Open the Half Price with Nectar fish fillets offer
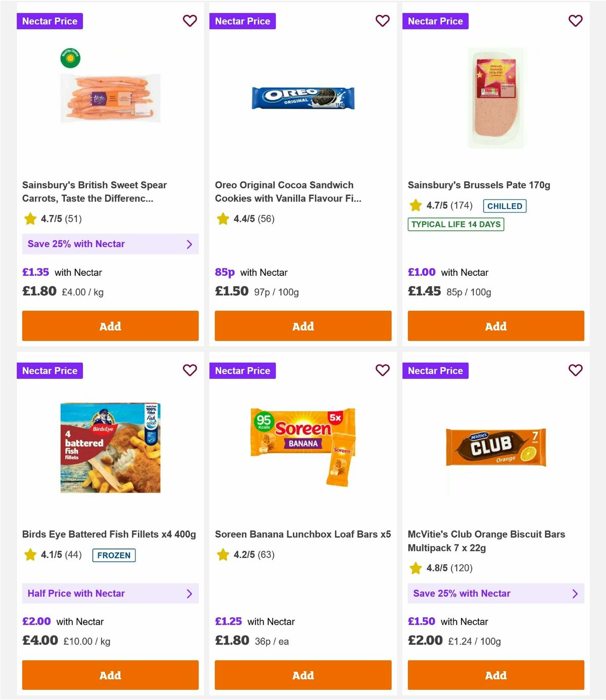This screenshot has width=606, height=700. (x=110, y=593)
